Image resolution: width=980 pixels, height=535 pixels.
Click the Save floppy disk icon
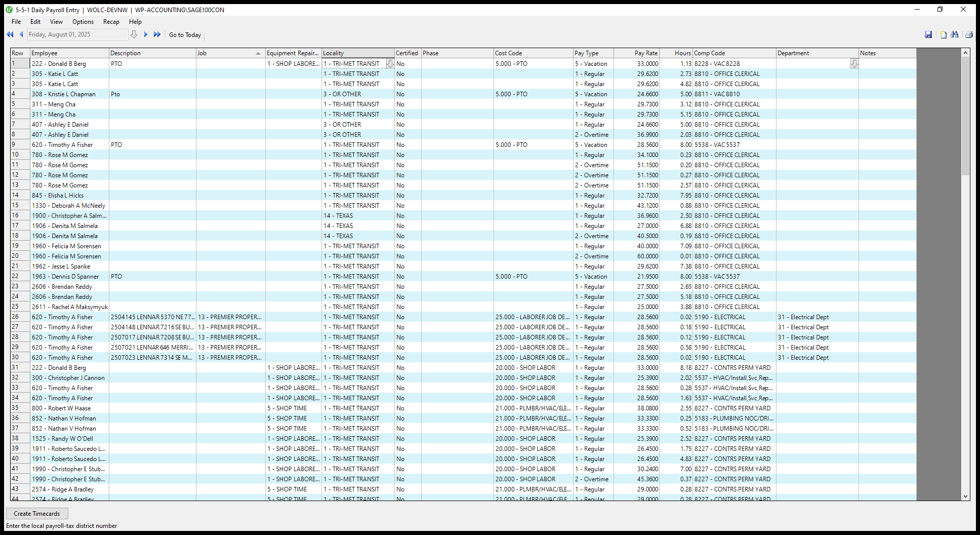(928, 34)
